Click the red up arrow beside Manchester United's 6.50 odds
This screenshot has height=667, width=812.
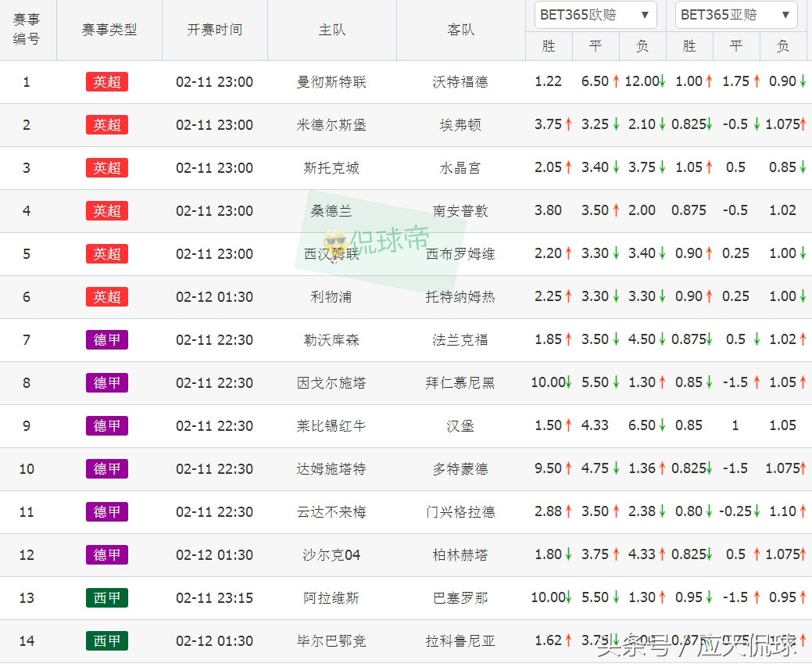click(x=614, y=81)
